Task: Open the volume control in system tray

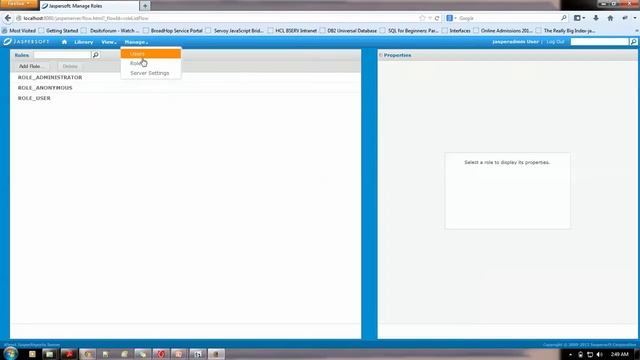Action: tap(599, 354)
